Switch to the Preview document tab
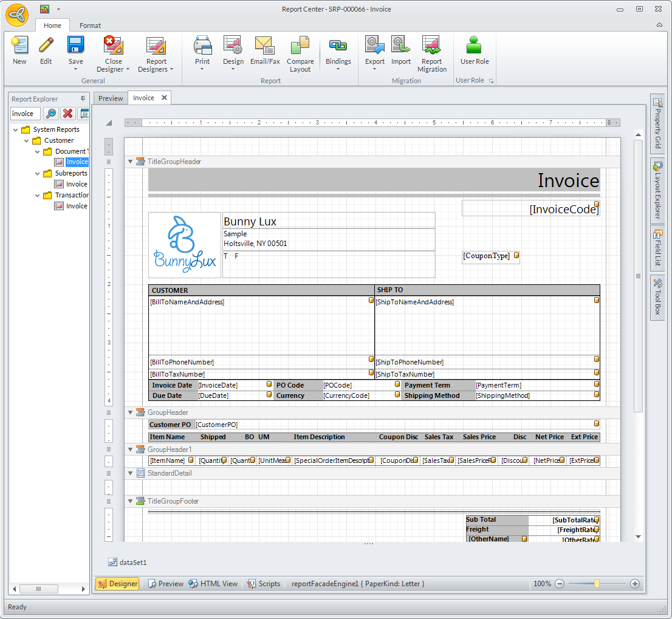Image resolution: width=672 pixels, height=619 pixels. point(111,98)
